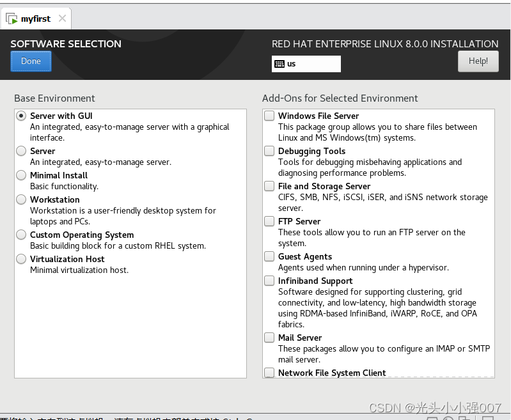Switch to the myfirst VM tab
The height and width of the screenshot is (420, 511).
(x=36, y=19)
